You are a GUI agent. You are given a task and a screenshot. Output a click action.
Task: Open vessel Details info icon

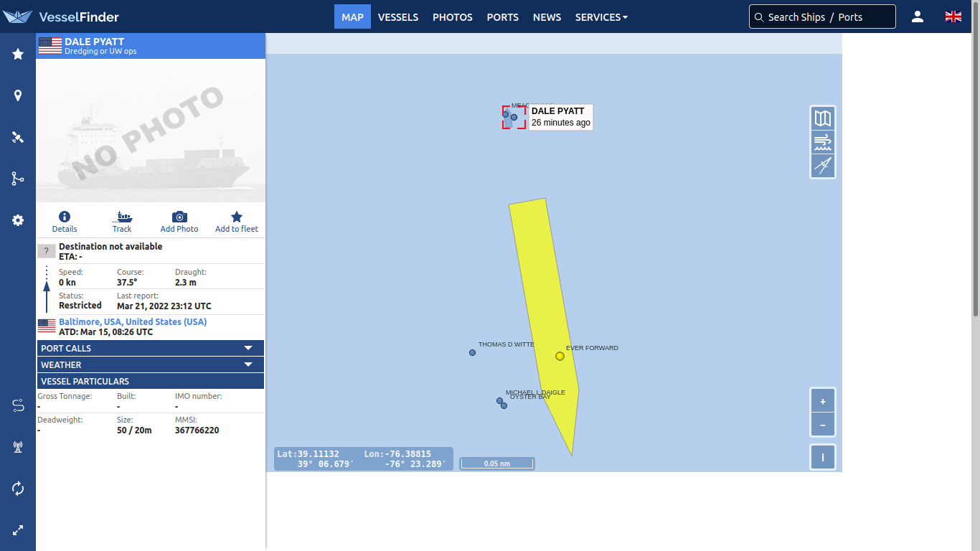click(65, 222)
